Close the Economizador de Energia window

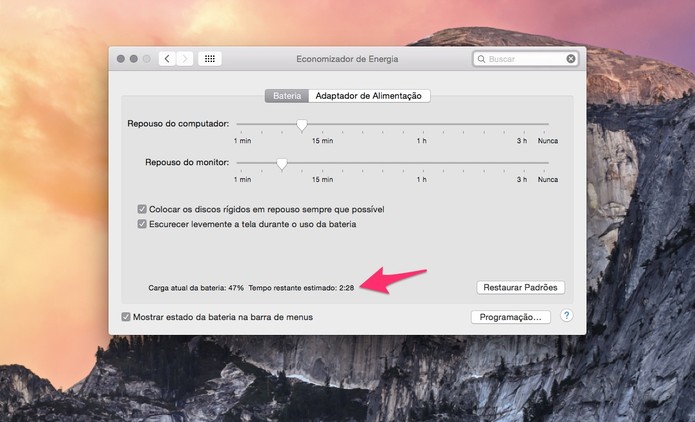pos(121,59)
